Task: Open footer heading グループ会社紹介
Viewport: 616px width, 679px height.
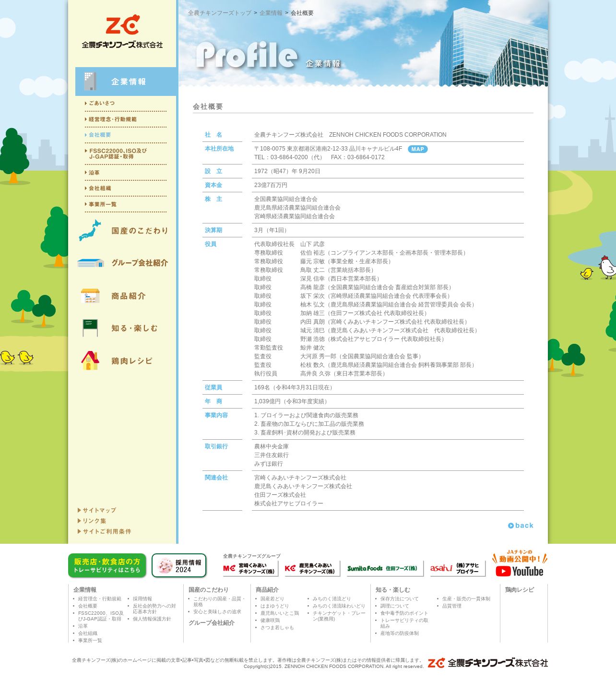Action: (x=212, y=623)
